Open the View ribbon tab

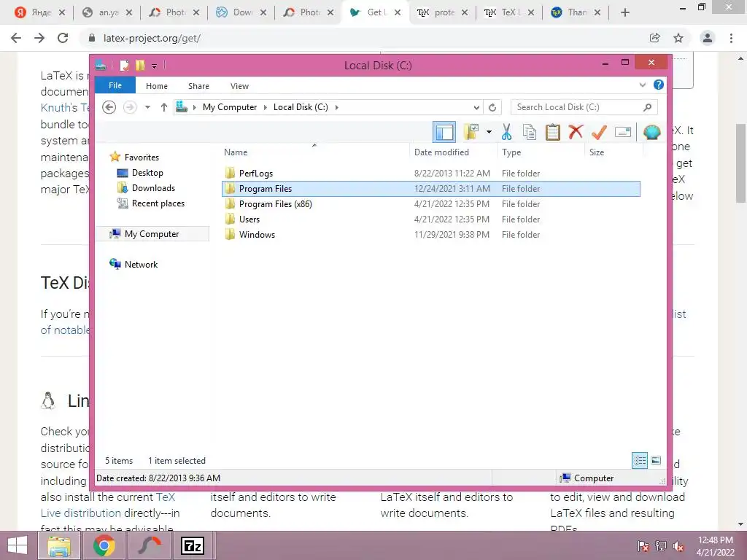(239, 86)
